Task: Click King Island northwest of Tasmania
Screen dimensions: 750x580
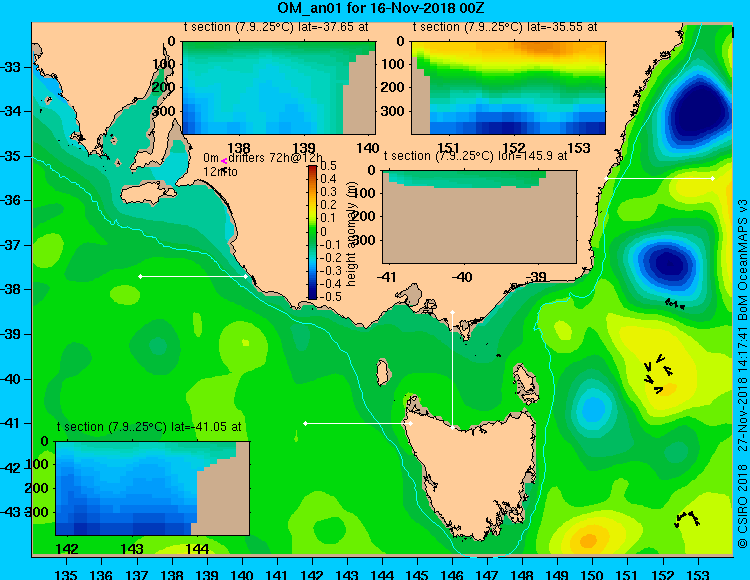Action: 383,372
